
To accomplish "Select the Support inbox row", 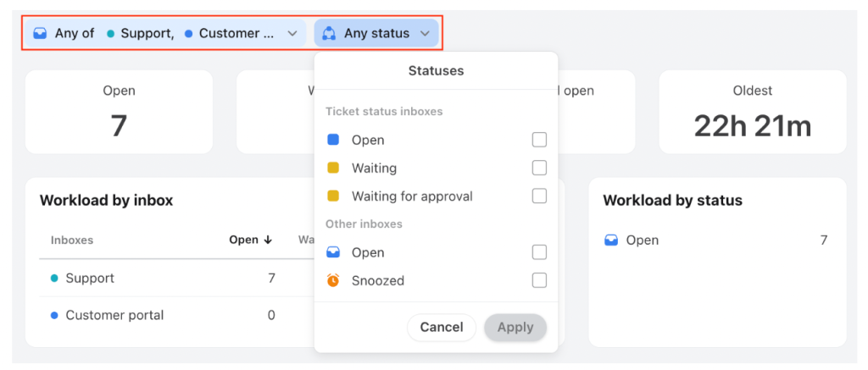I will click(x=89, y=278).
